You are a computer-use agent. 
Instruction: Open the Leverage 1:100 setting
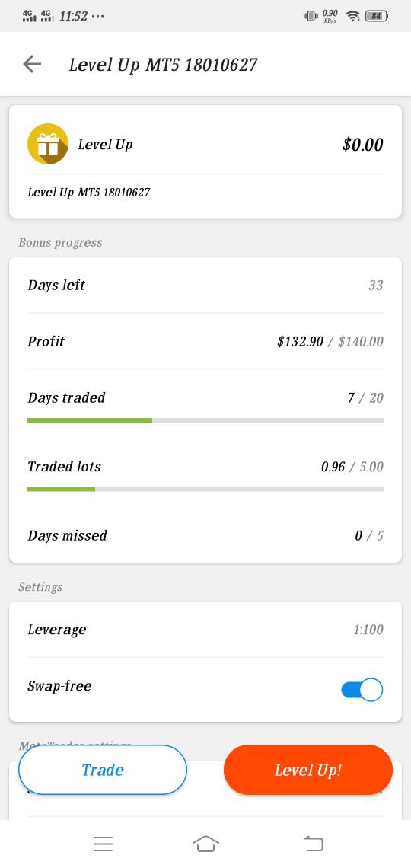(x=205, y=630)
